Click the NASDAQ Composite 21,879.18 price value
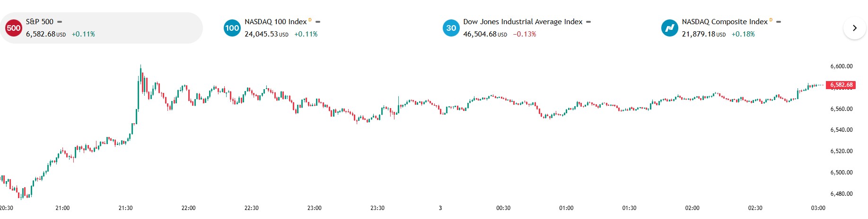 pyautogui.click(x=698, y=34)
